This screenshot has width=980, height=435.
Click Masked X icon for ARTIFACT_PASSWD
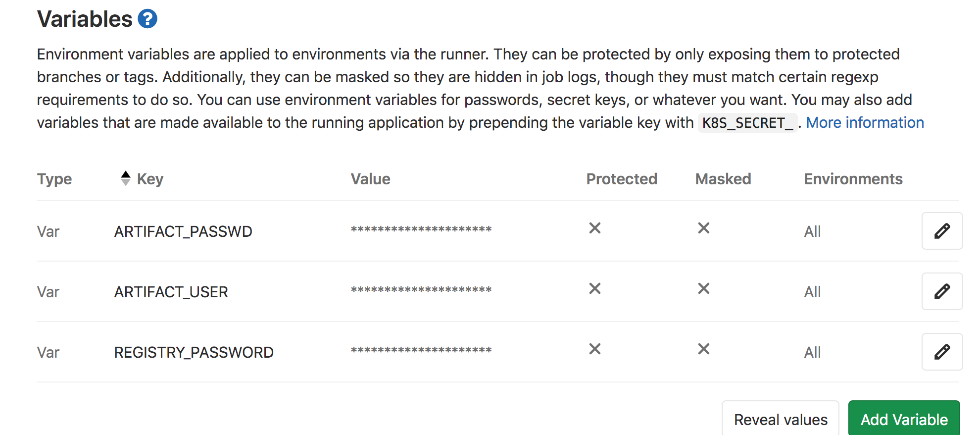point(703,228)
